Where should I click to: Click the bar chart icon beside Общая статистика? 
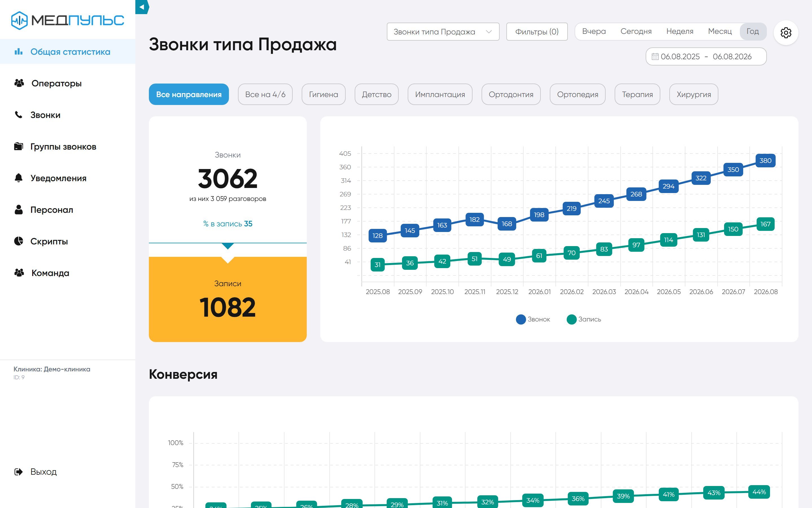tap(18, 51)
